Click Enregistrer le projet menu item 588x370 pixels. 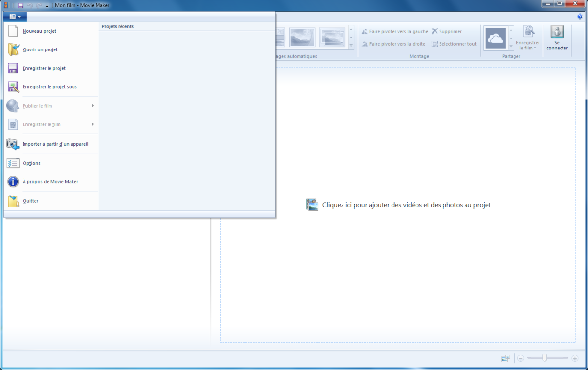51,69
